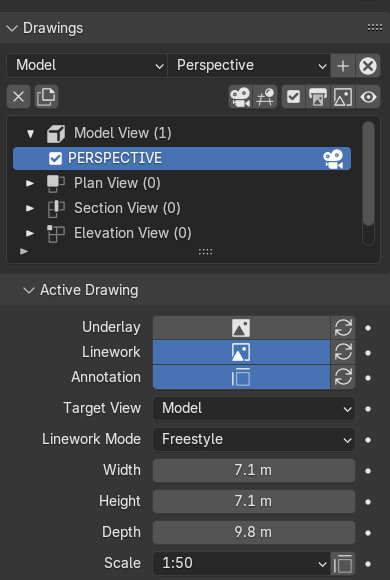
Task: Open the Target View dropdown
Action: coord(254,409)
